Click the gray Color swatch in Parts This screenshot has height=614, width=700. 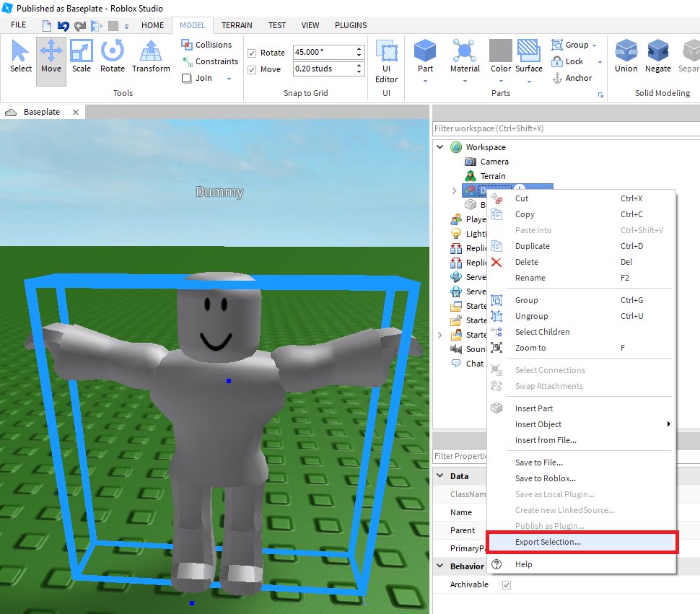tap(500, 51)
